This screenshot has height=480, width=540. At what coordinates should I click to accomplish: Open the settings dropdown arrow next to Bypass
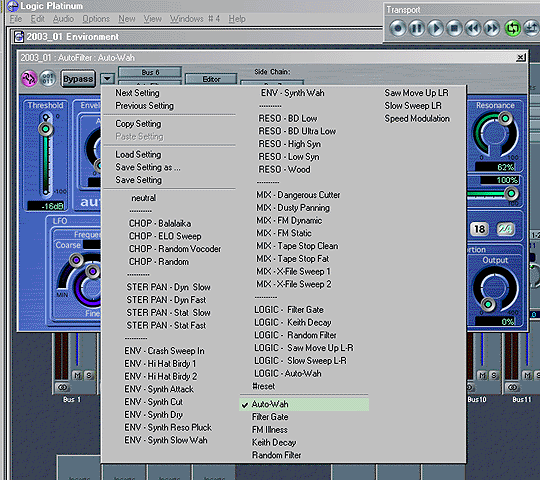107,79
